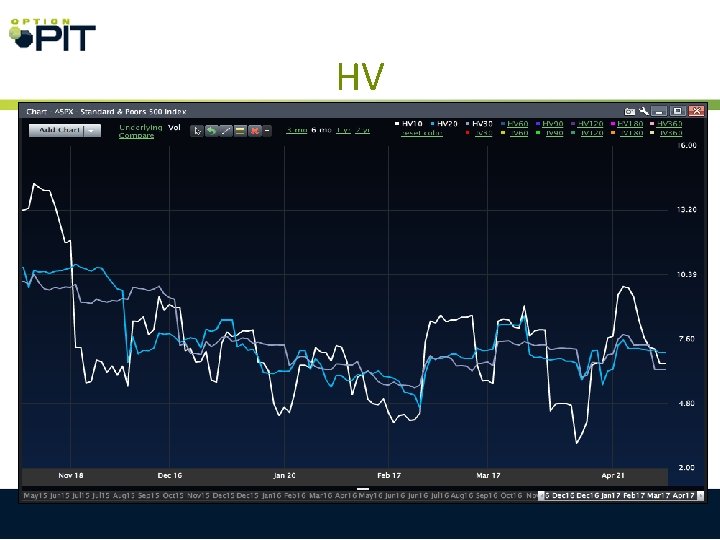Select the pointer cursor tool

point(197,131)
